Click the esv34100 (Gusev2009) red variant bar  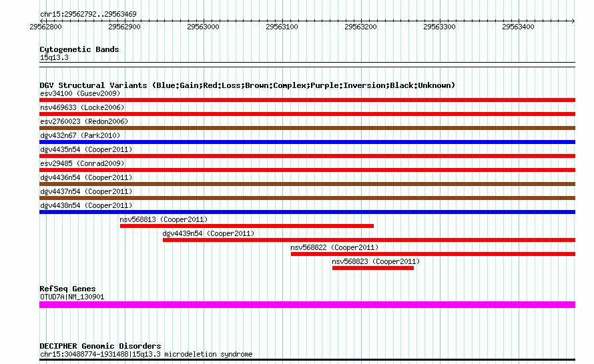tap(307, 100)
